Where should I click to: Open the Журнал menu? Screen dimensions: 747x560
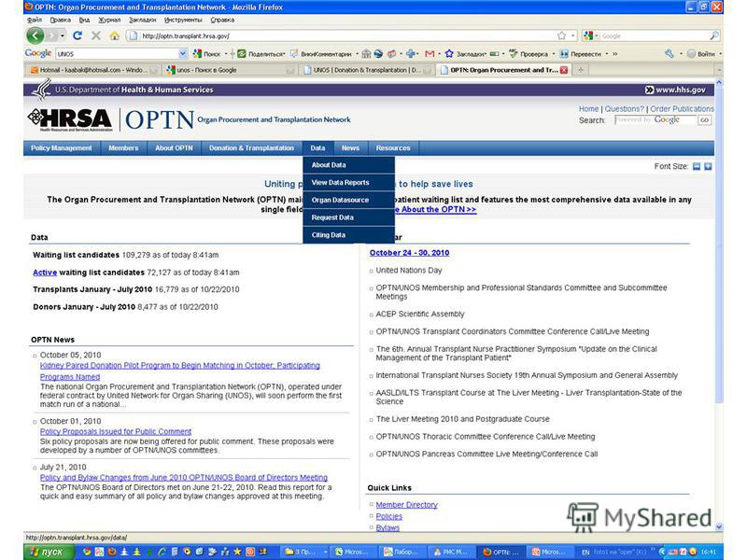pos(109,20)
